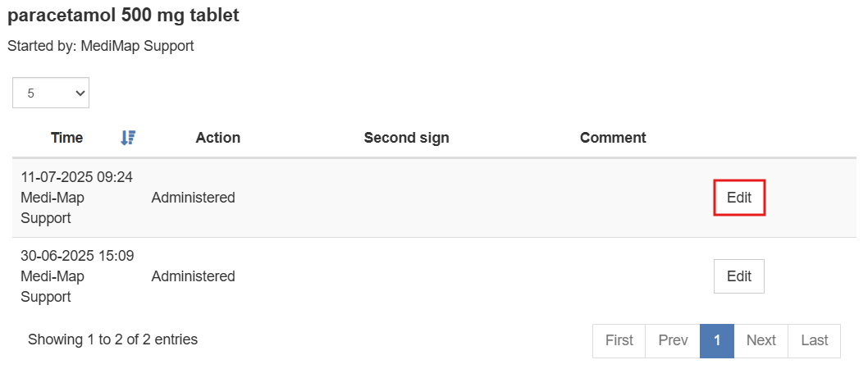This screenshot has width=868, height=369.
Task: Jump to the Last page
Action: 815,340
